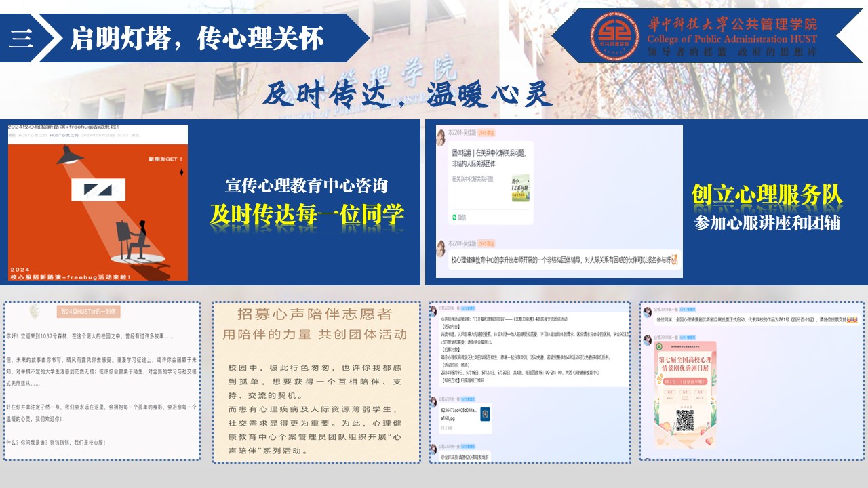Click the 2024校心服招新路演 article title
The height and width of the screenshot is (488, 868).
pos(64,127)
